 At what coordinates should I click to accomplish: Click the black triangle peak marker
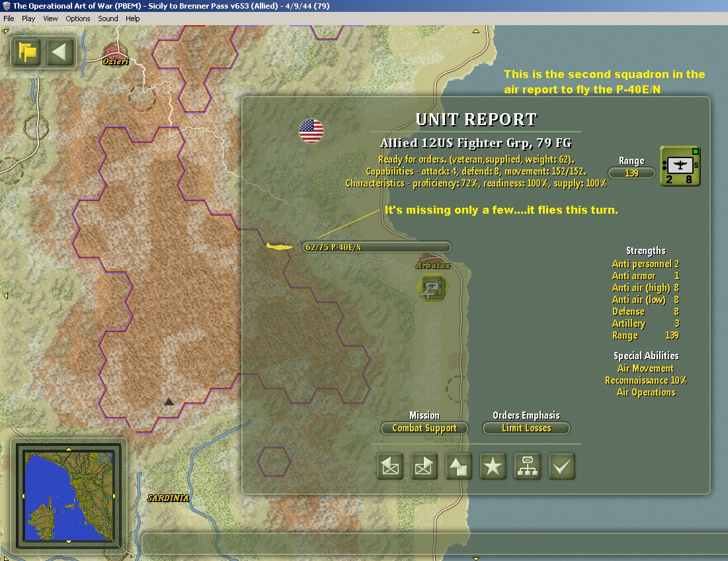(x=169, y=402)
